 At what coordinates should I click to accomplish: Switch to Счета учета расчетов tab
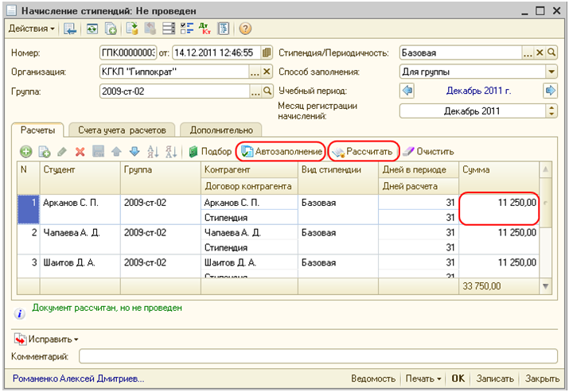[122, 130]
